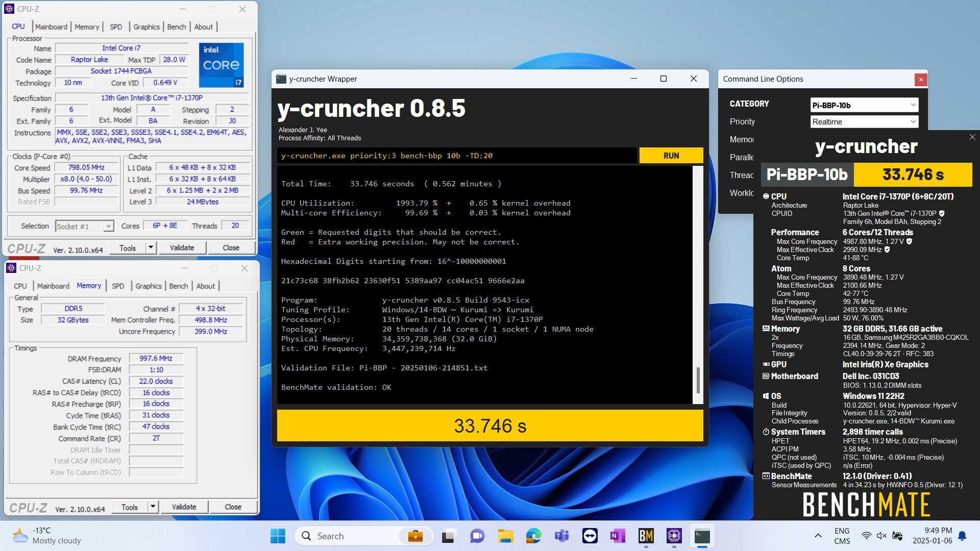Switch to Mainboard tab in top CPU-Z window
This screenshot has height=551, width=980.
point(51,27)
